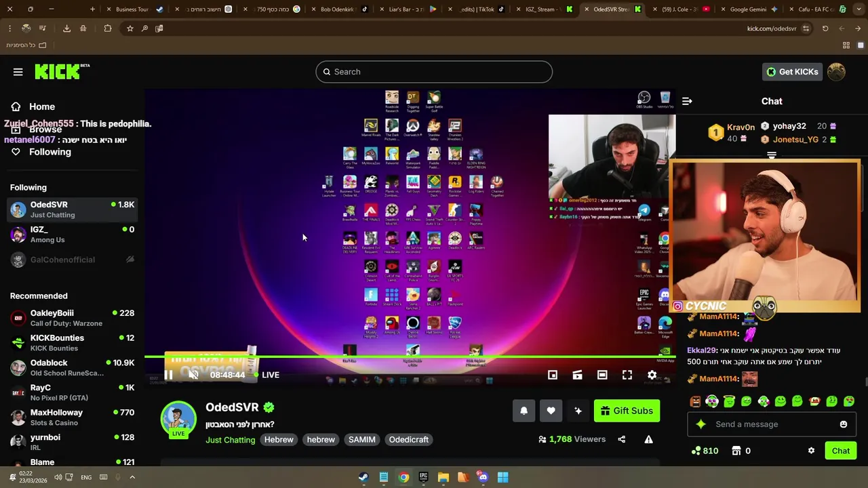The width and height of the screenshot is (868, 488).
Task: Open Epic Games Launcher from the taskbar
Action: tap(423, 477)
